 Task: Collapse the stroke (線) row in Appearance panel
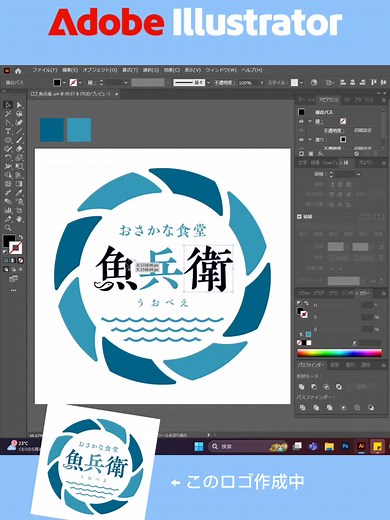coord(310,121)
